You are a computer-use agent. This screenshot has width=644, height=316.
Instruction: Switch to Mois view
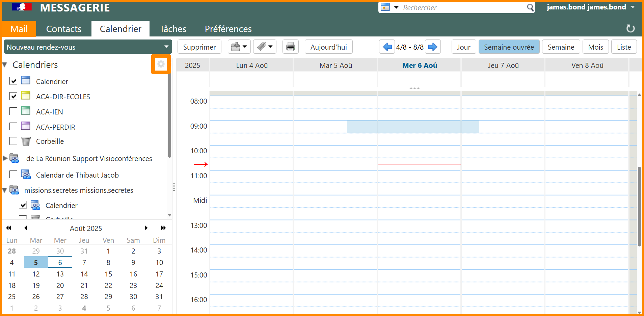click(x=595, y=47)
